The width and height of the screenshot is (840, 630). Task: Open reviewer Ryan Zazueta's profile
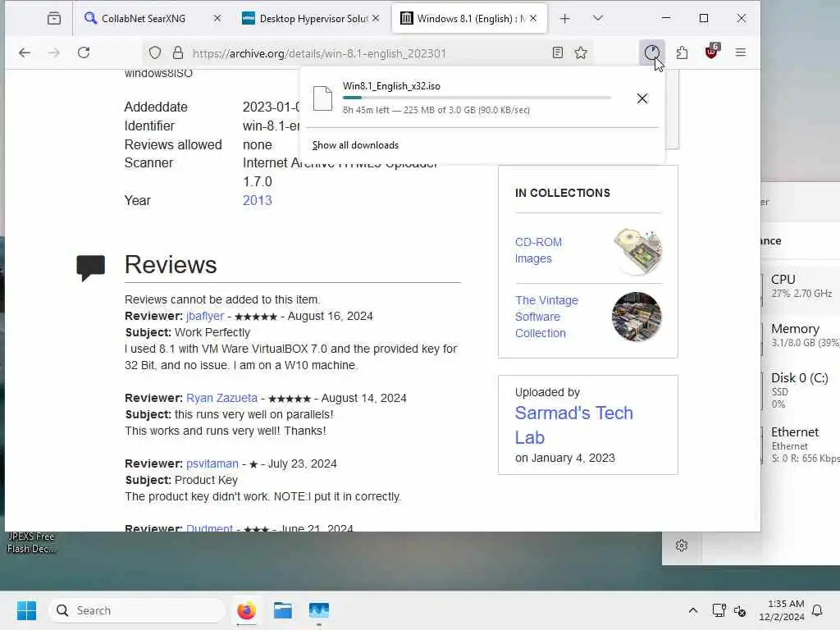tap(221, 398)
